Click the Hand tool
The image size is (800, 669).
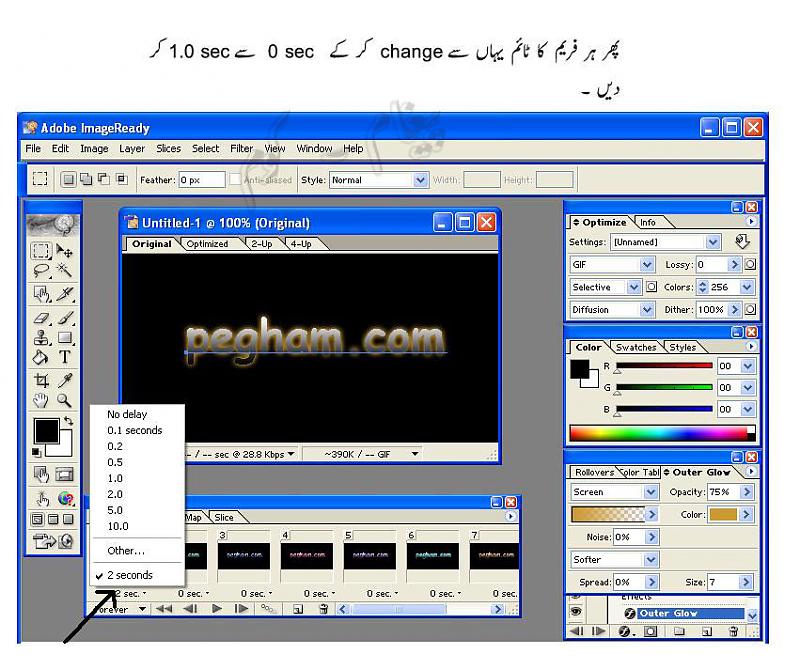[41, 401]
